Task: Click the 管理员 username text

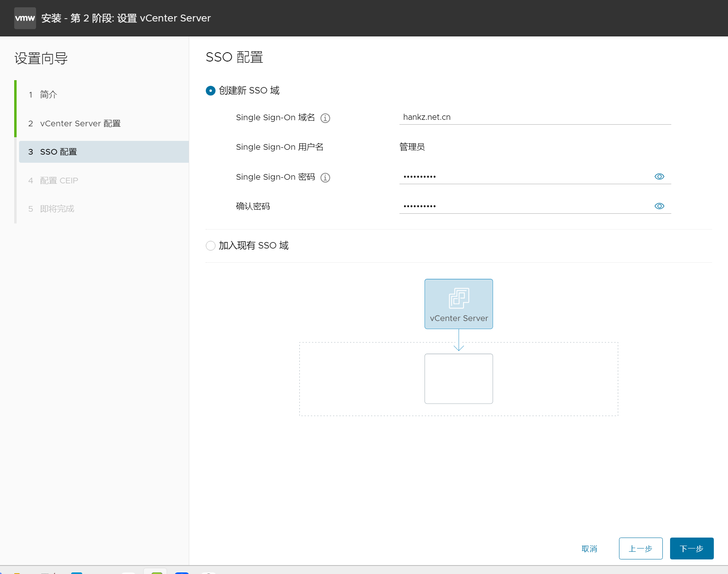Action: (412, 147)
